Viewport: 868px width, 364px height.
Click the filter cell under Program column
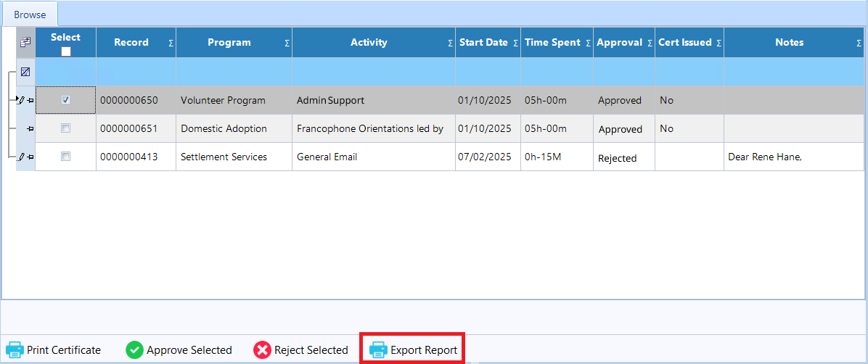[x=234, y=72]
